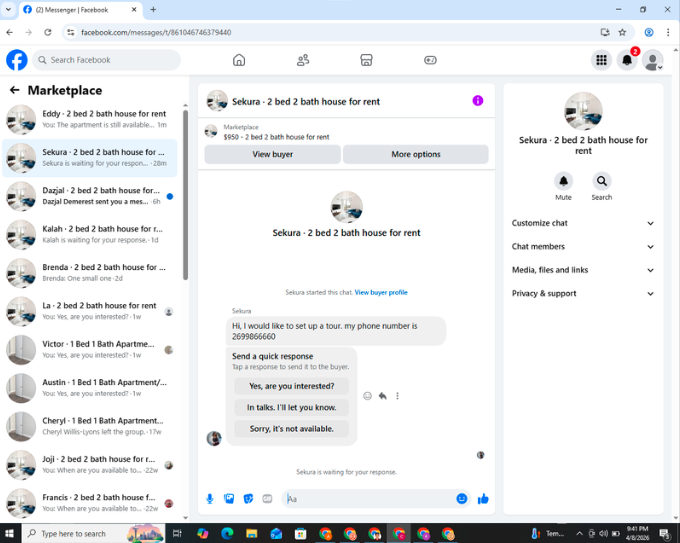Expand Chat members section
Image resolution: width=680 pixels, height=543 pixels.
[583, 246]
